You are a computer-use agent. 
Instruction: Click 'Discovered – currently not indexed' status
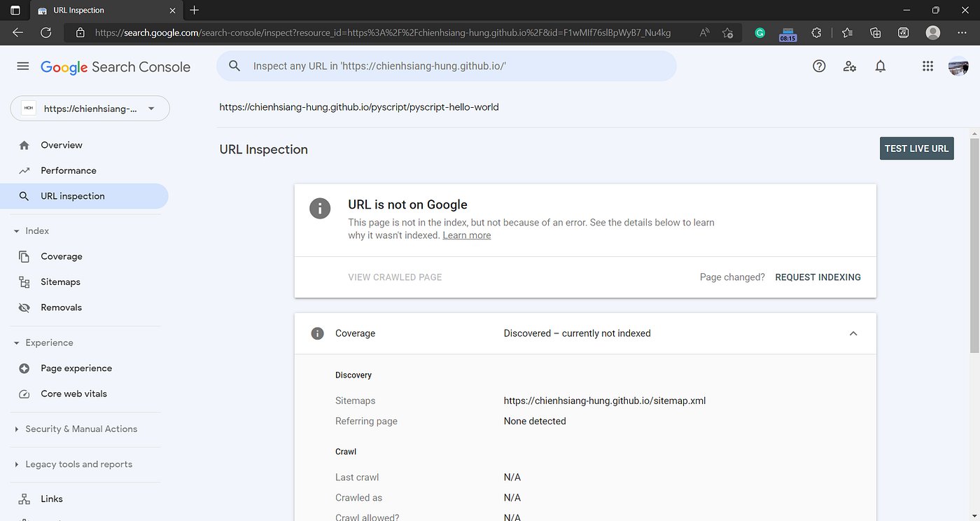click(577, 333)
